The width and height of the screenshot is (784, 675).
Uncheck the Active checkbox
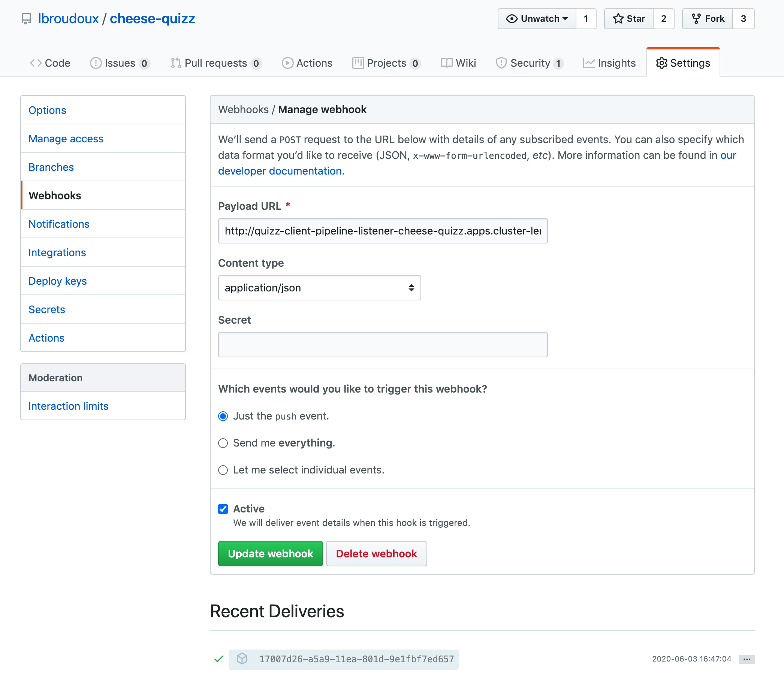[223, 509]
